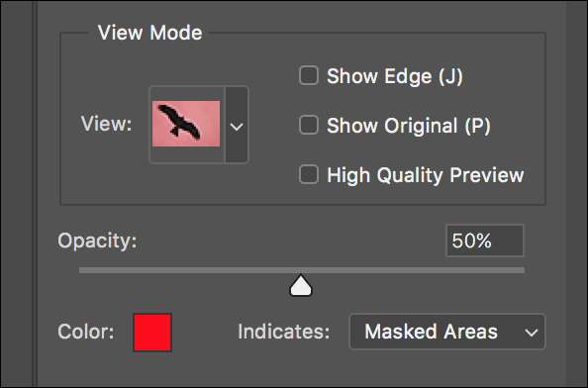This screenshot has width=588, height=388.
Task: Click the Opacity: label
Action: (x=97, y=241)
